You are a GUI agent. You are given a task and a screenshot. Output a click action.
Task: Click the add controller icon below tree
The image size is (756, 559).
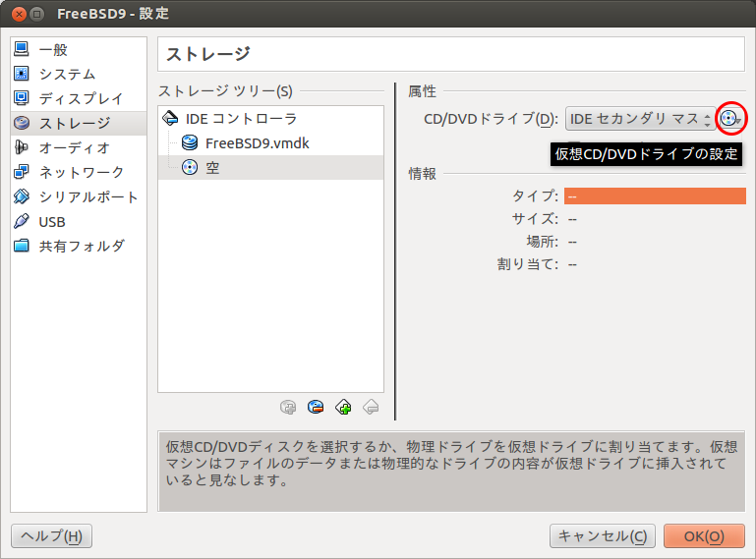288,407
